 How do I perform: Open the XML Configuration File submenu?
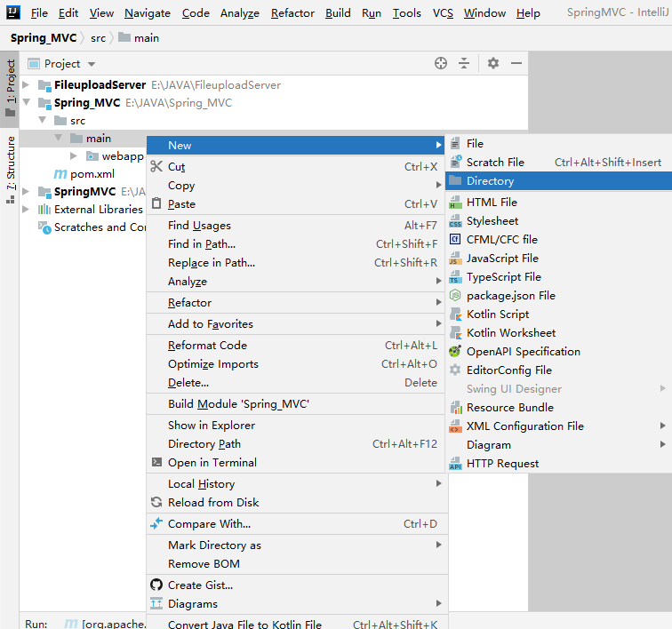coord(558,426)
